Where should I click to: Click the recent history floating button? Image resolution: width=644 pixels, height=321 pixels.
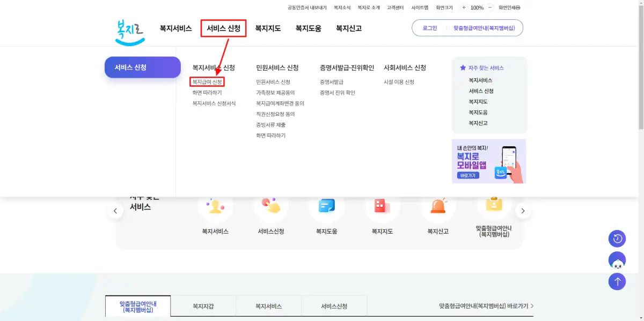[x=617, y=238]
